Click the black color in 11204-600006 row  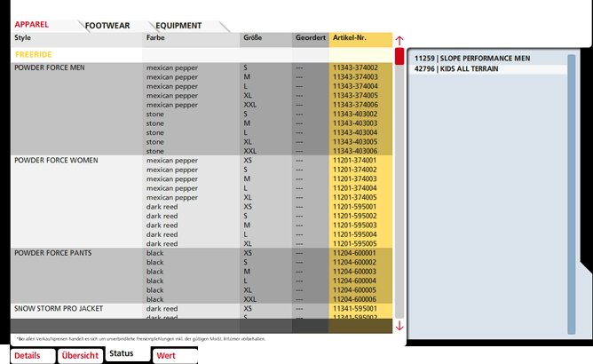(x=155, y=299)
